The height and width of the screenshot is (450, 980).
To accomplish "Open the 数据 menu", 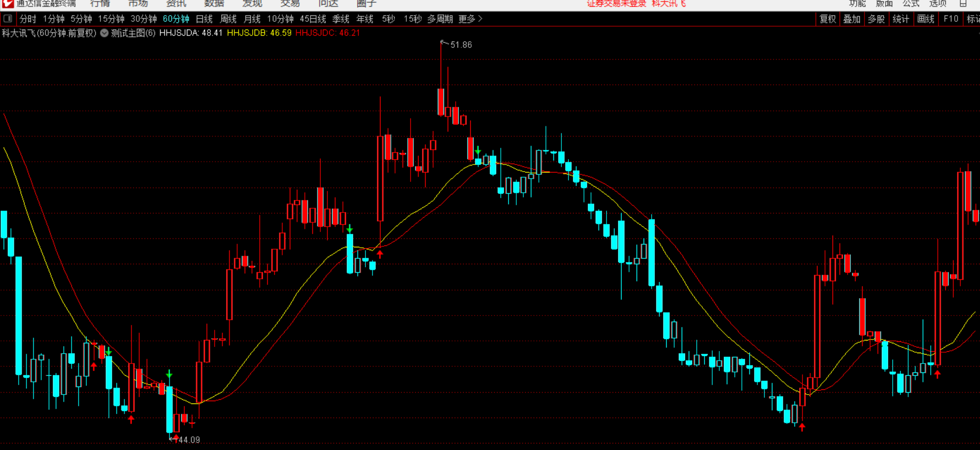I will tap(214, 4).
